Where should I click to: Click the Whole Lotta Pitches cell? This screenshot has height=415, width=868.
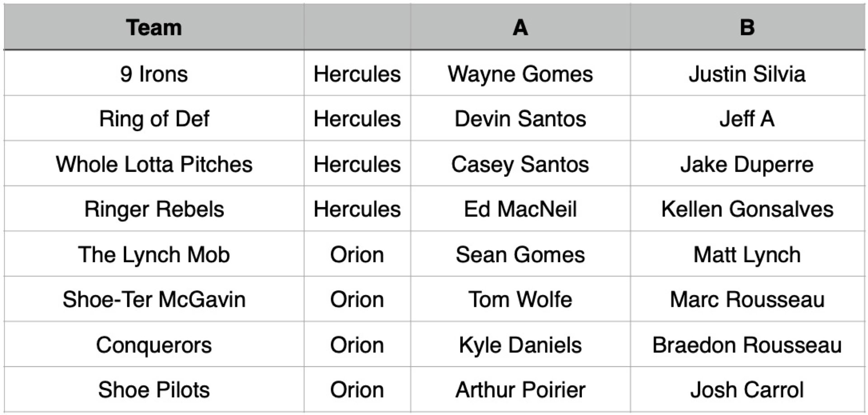tap(154, 164)
